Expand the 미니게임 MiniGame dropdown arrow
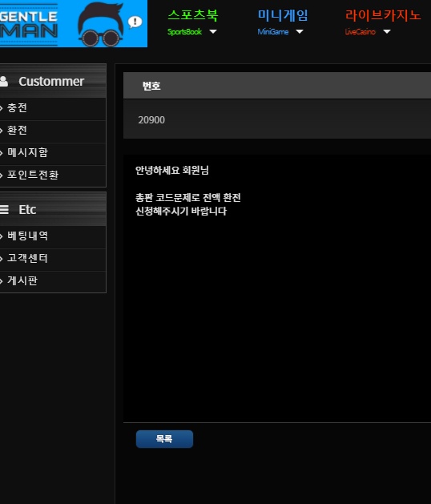The image size is (431, 504). [x=300, y=31]
